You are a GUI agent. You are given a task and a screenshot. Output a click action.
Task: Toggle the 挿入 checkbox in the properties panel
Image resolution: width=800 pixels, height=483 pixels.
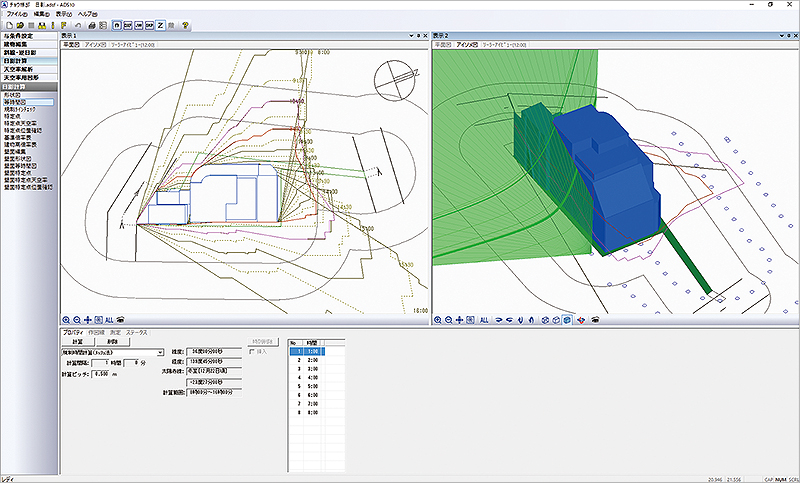click(251, 351)
